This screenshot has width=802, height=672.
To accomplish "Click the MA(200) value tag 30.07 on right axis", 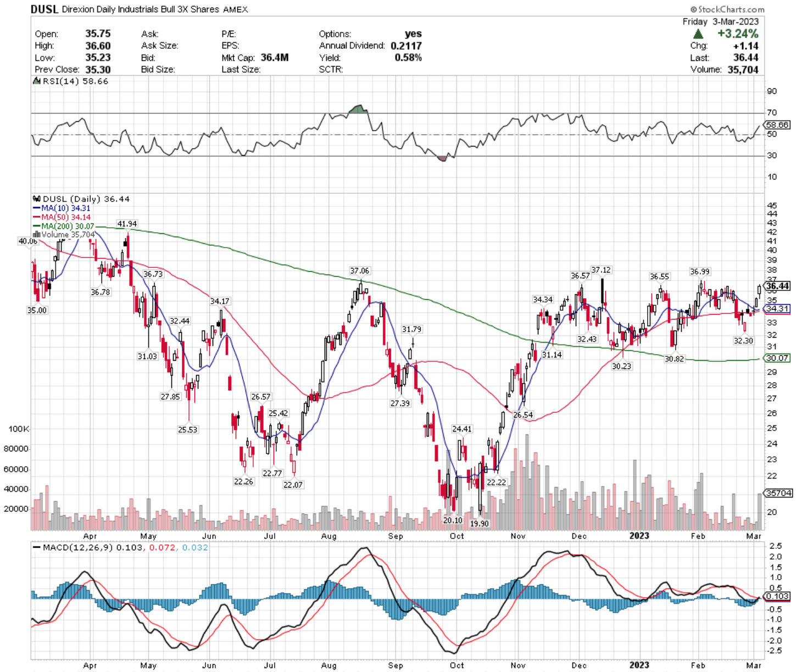I will click(777, 358).
